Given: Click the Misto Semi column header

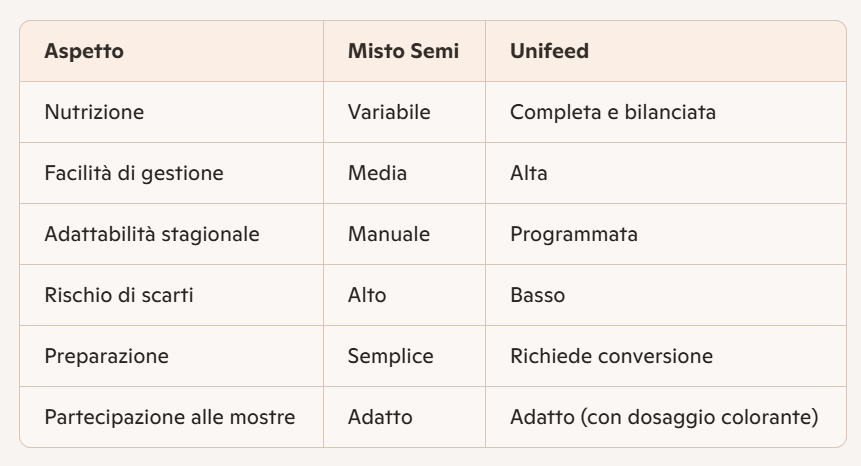Looking at the screenshot, I should pyautogui.click(x=403, y=51).
